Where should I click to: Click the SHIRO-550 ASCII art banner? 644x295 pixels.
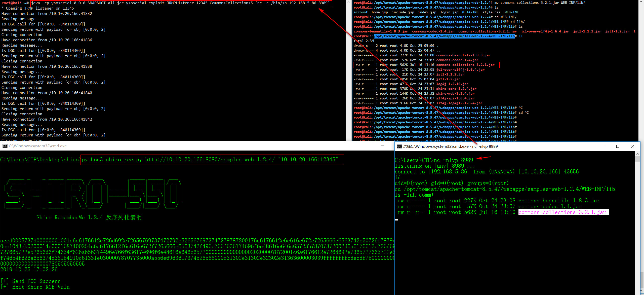(x=94, y=194)
